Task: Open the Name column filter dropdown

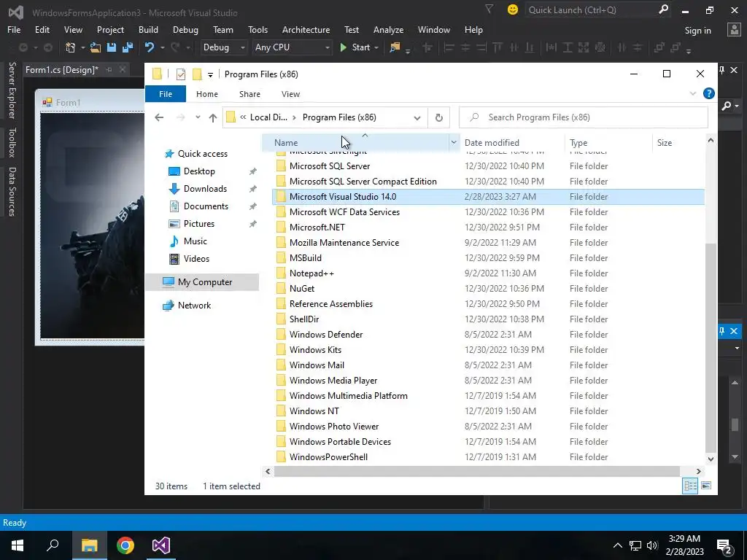Action: [x=454, y=142]
